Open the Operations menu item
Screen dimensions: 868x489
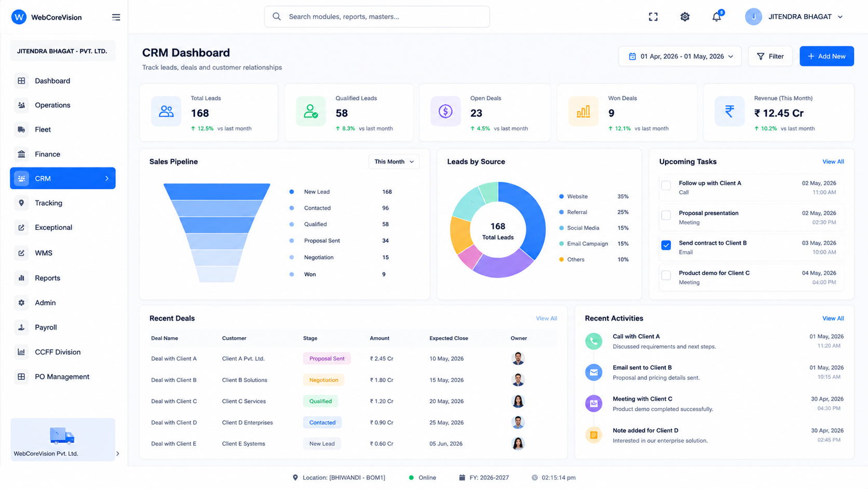(x=63, y=105)
